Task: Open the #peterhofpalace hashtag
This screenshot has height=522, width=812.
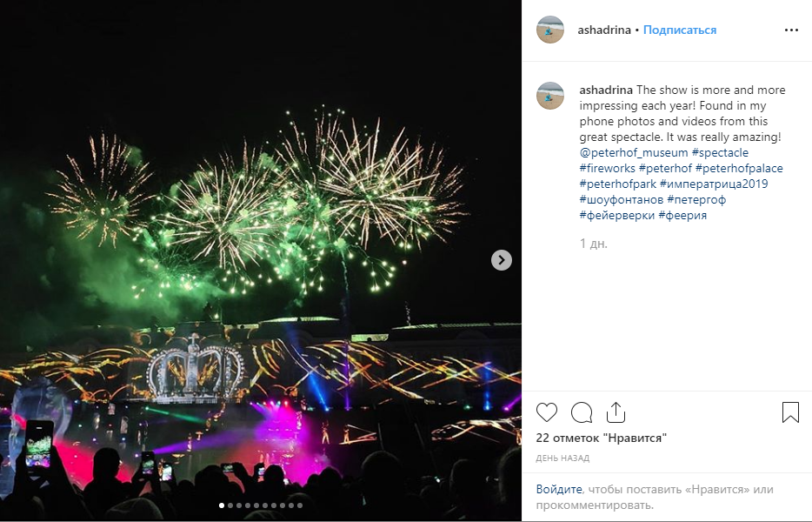Action: coord(739,168)
